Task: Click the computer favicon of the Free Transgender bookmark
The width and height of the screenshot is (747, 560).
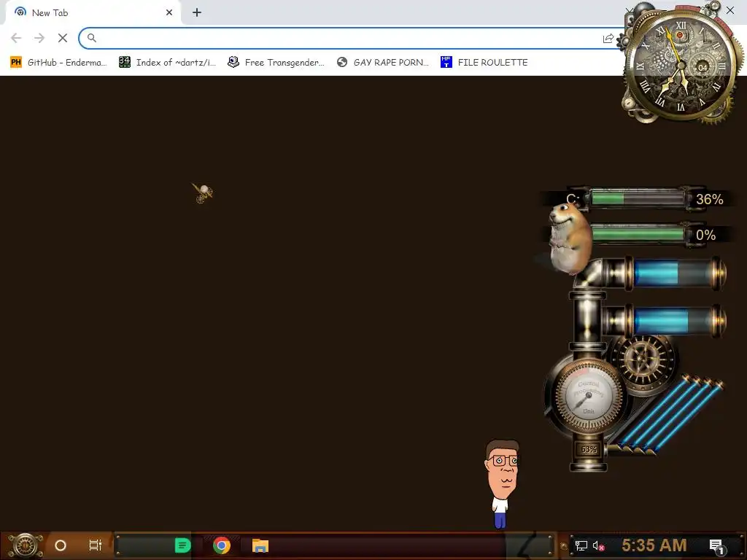Action: click(233, 63)
